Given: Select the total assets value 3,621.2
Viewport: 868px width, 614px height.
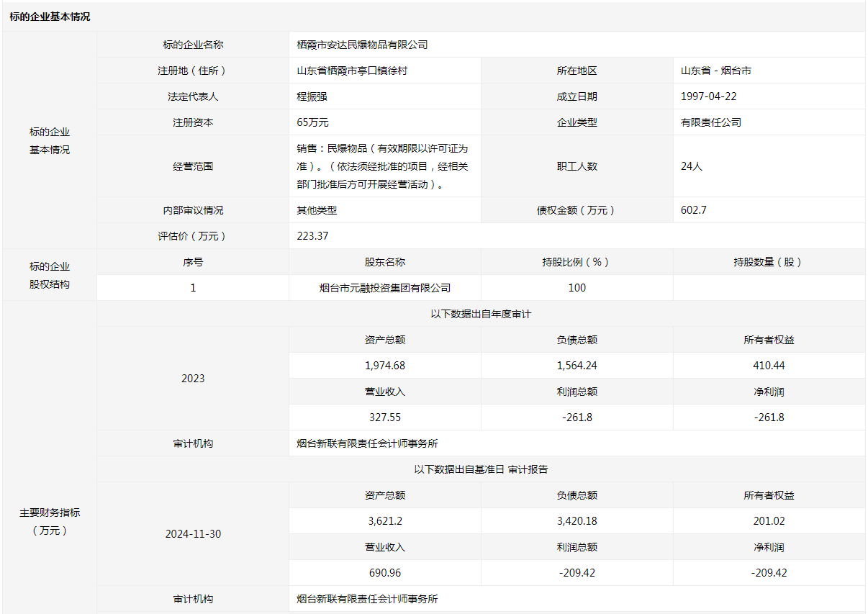Looking at the screenshot, I should [x=385, y=521].
